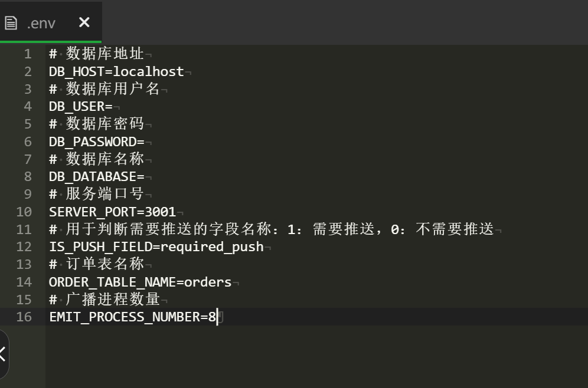Screen dimensions: 588x388
Task: Click at end of DB_DATABASE= line
Action: click(145, 177)
